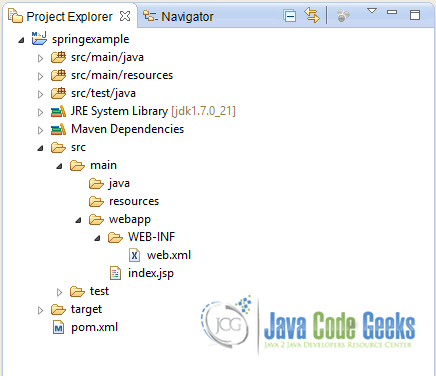Viewport: 436px width, 380px height.
Task: Select src/test/java label in tree
Action: point(103,93)
